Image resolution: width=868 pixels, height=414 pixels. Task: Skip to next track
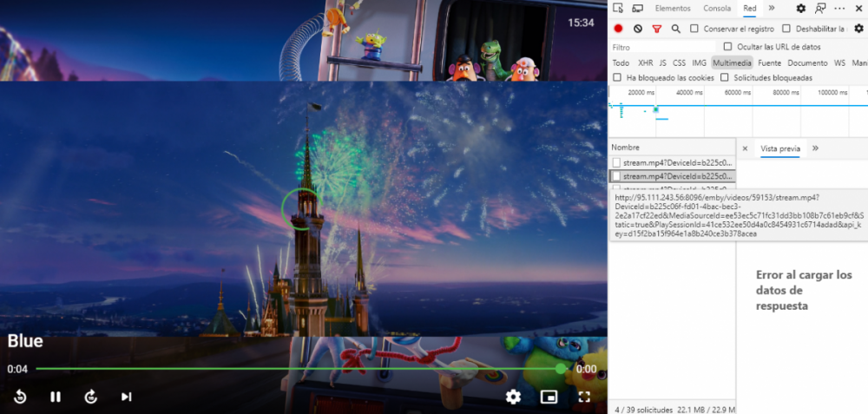[126, 397]
